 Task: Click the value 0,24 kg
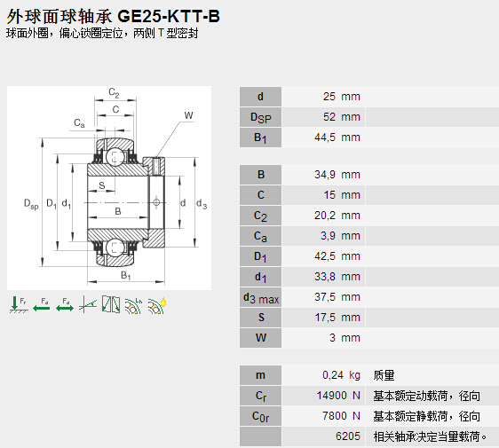click(341, 375)
